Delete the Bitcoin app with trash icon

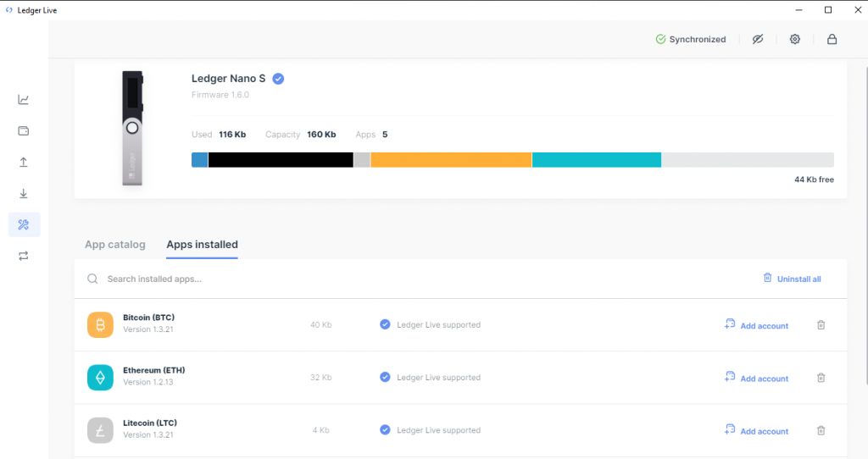[x=821, y=325]
